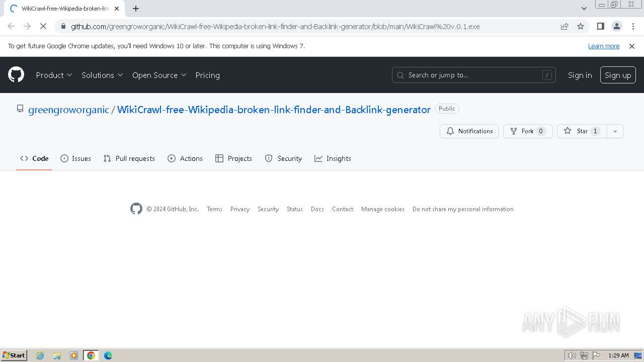This screenshot has height=362, width=644.
Task: Go to the Pricing page
Action: [x=207, y=75]
